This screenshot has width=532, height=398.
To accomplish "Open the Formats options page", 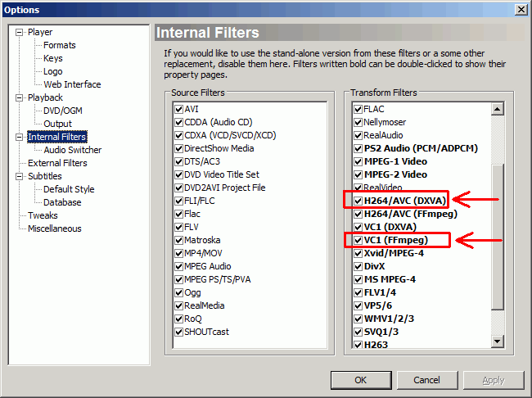I will click(x=60, y=45).
